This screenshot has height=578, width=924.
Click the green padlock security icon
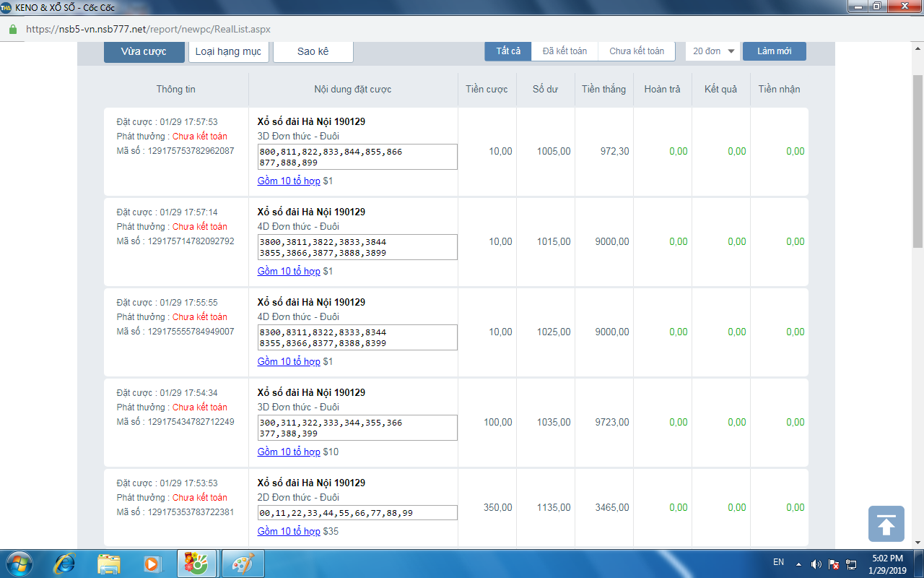tap(12, 30)
